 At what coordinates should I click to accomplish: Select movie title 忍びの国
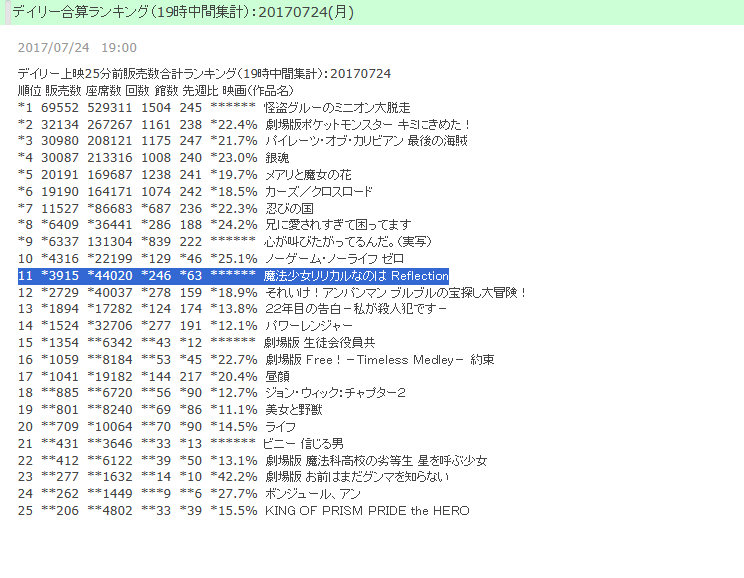[289, 208]
